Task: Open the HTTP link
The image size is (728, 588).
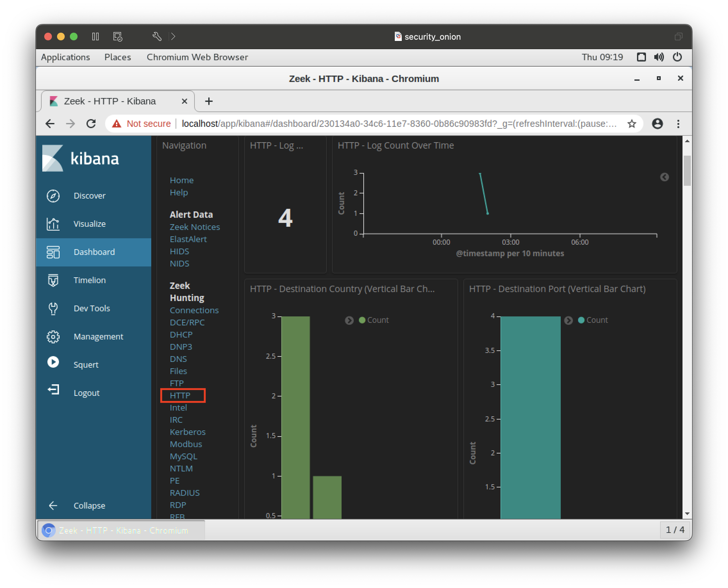Action: coord(180,396)
